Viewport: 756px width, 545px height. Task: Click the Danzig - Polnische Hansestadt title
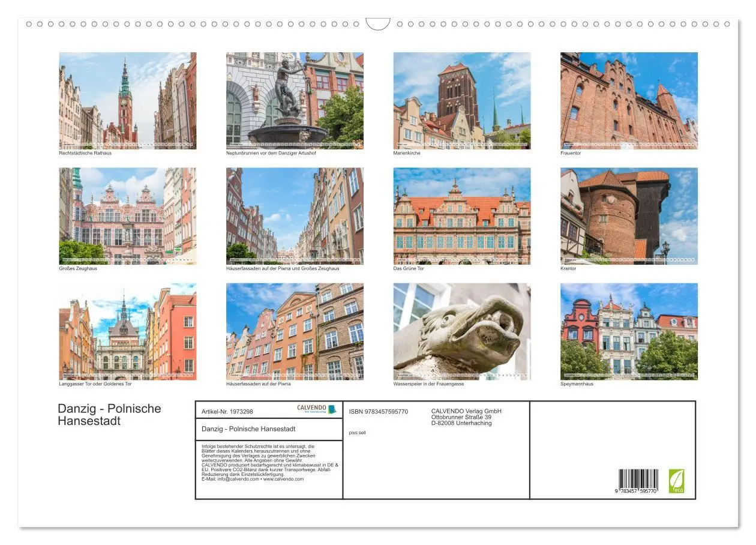coord(110,414)
